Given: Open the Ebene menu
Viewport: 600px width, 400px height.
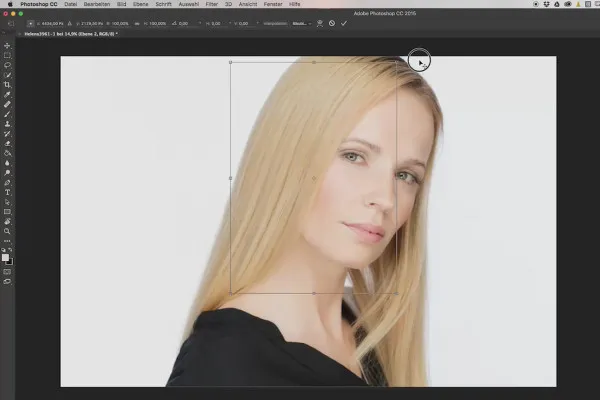Looking at the screenshot, I should click(x=140, y=4).
